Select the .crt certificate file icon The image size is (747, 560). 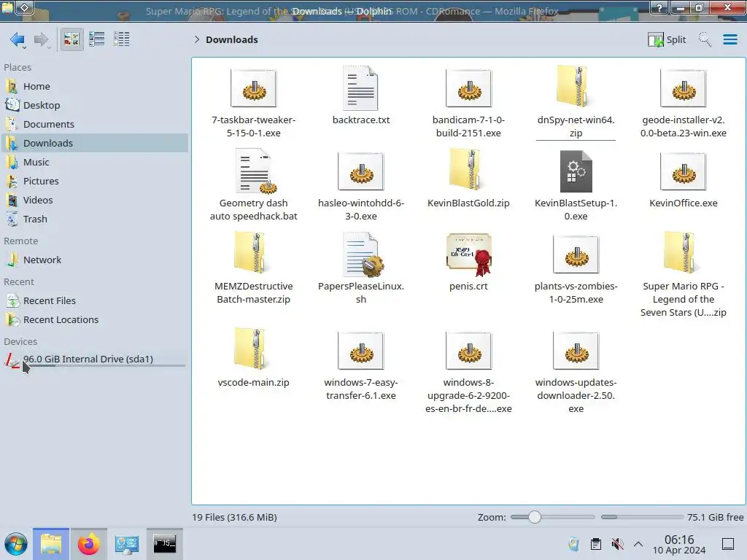pyautogui.click(x=469, y=254)
